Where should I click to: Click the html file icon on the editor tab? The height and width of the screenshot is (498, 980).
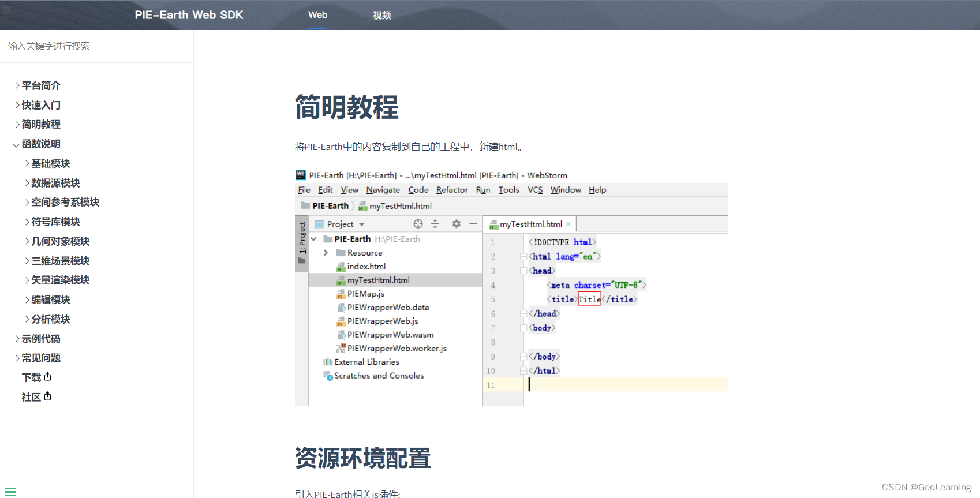(493, 224)
